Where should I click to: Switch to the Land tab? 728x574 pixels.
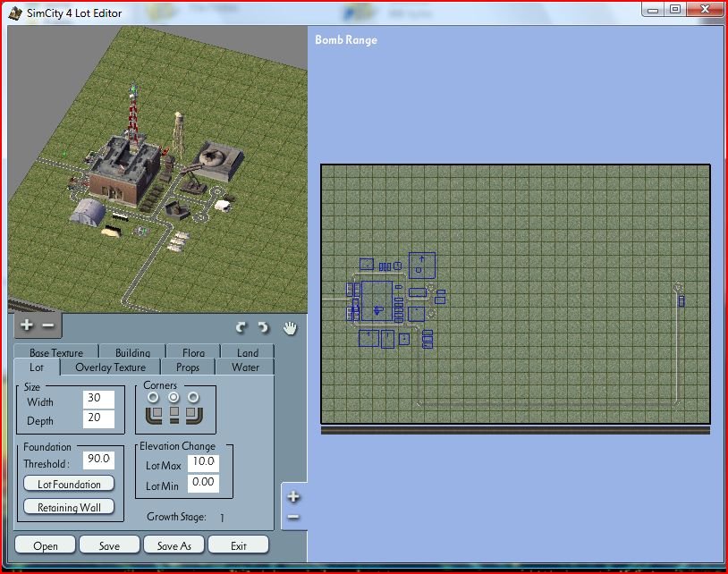click(x=248, y=352)
